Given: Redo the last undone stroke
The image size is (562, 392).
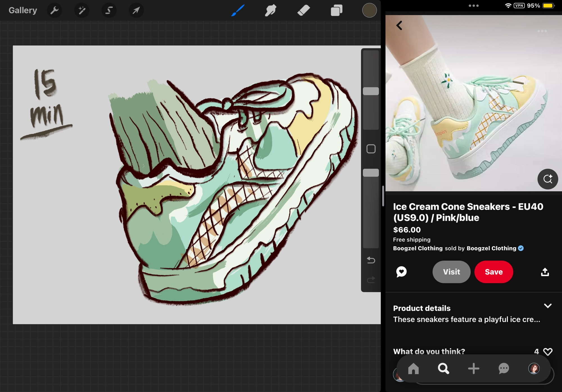Looking at the screenshot, I should 371,280.
